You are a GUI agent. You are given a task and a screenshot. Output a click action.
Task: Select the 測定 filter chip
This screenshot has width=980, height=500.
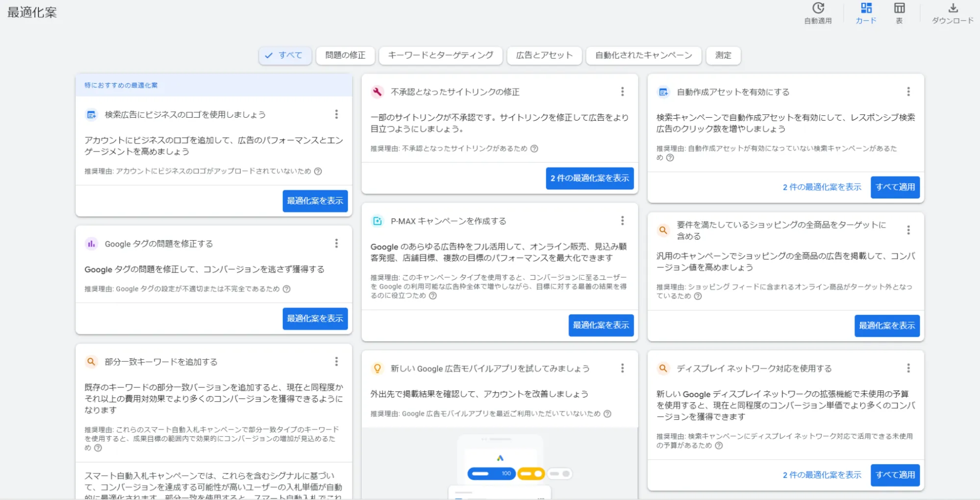(723, 55)
